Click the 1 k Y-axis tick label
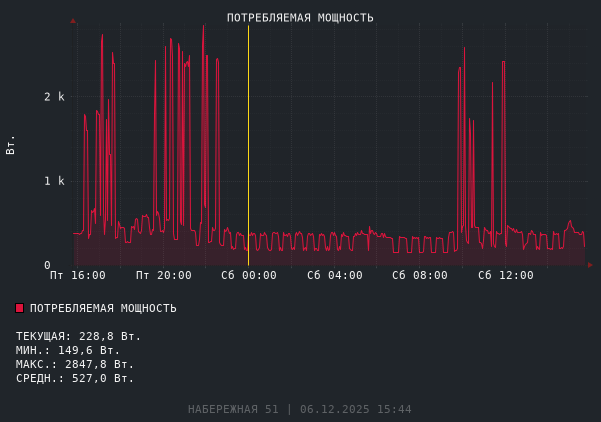Viewport: 601px width, 422px height. pos(54,181)
